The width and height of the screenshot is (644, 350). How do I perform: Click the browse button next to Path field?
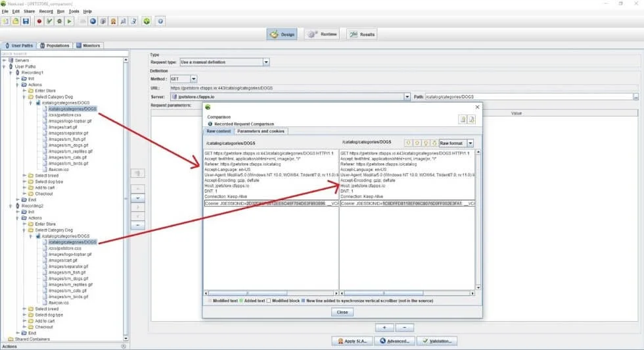tap(636, 97)
